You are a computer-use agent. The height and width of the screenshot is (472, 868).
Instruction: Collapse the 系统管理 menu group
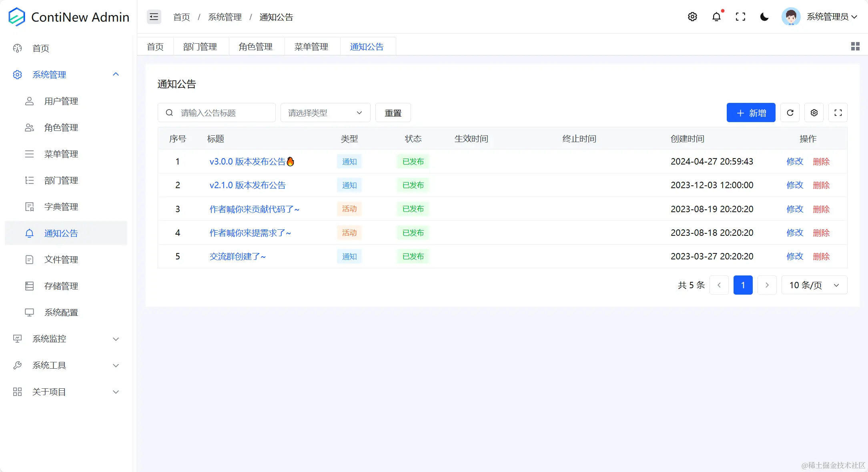pos(49,74)
